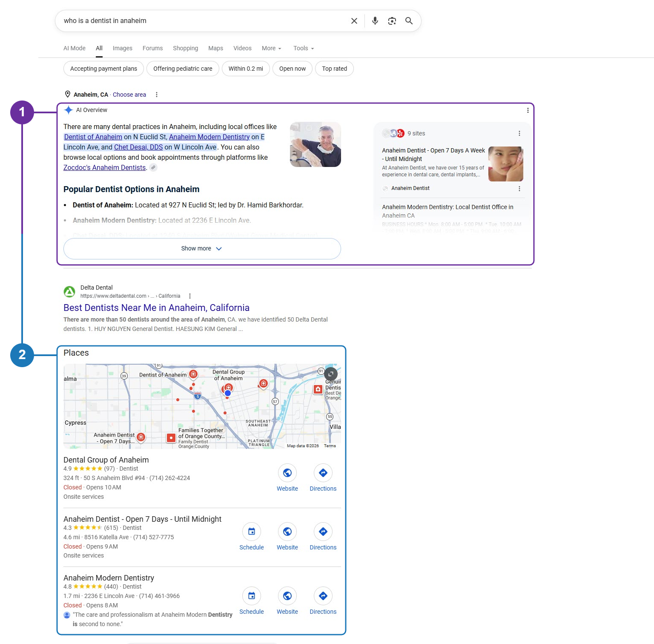Screen dimensions: 654x644
Task: Open Website icon for Anaheim Dentist Open 7 Days
Action: point(287,532)
